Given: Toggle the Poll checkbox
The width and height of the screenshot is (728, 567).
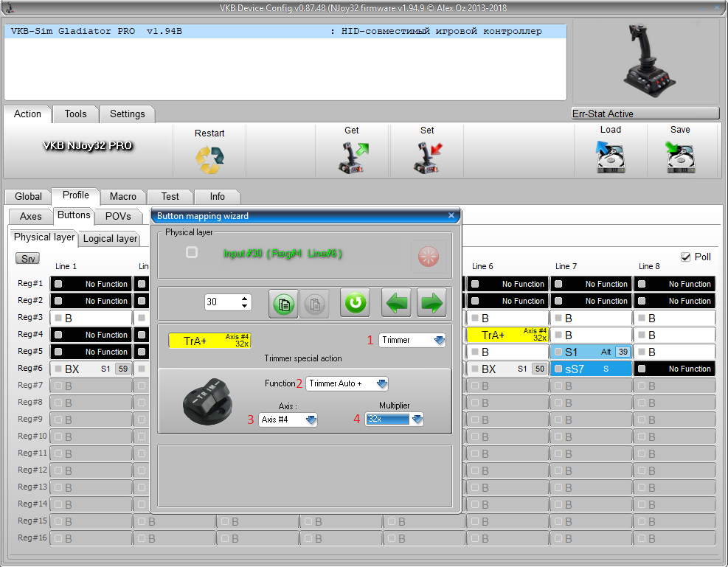Looking at the screenshot, I should pos(686,257).
